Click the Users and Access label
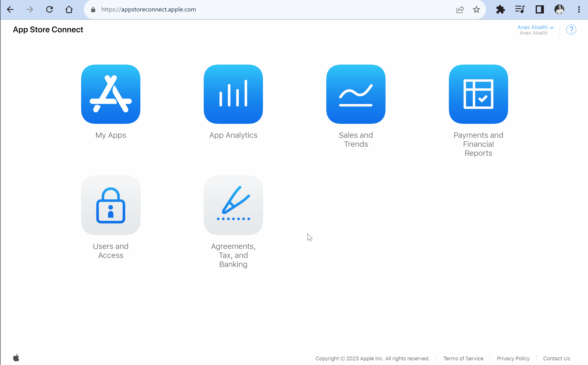 111,251
